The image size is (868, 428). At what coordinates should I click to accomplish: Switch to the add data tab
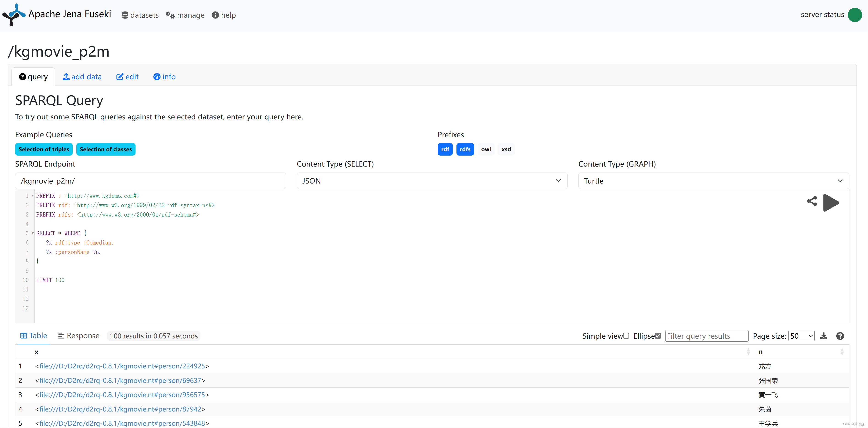[82, 77]
